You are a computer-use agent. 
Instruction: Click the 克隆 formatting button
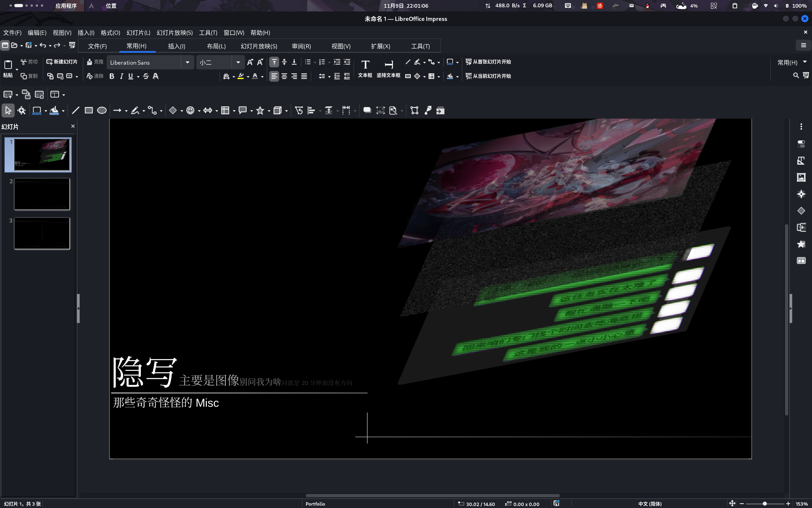coord(95,62)
